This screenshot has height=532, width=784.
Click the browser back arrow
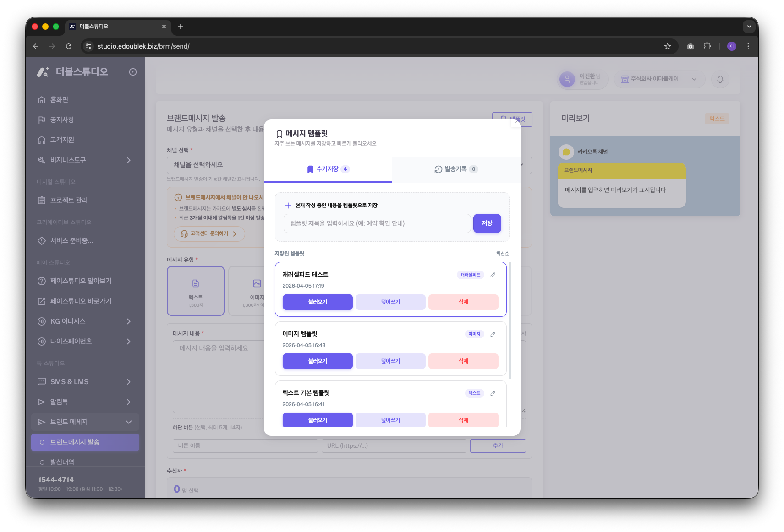coord(36,46)
